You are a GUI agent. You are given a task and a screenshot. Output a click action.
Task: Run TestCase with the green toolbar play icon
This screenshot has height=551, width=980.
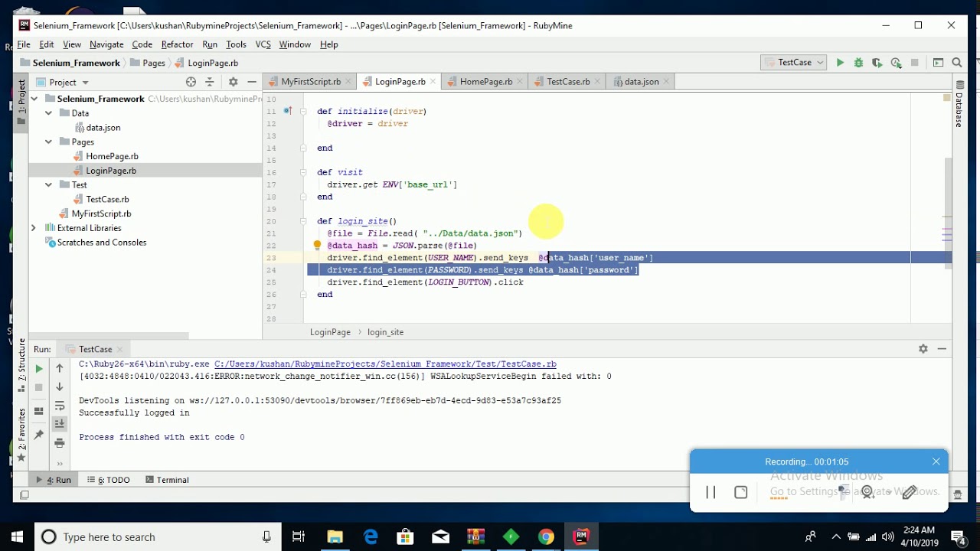[x=840, y=63]
